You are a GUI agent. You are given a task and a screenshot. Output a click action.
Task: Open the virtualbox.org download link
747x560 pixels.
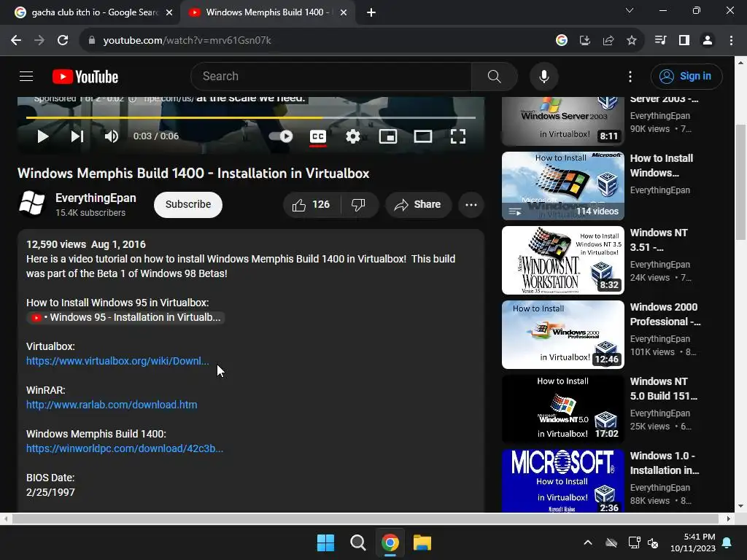pyautogui.click(x=117, y=361)
